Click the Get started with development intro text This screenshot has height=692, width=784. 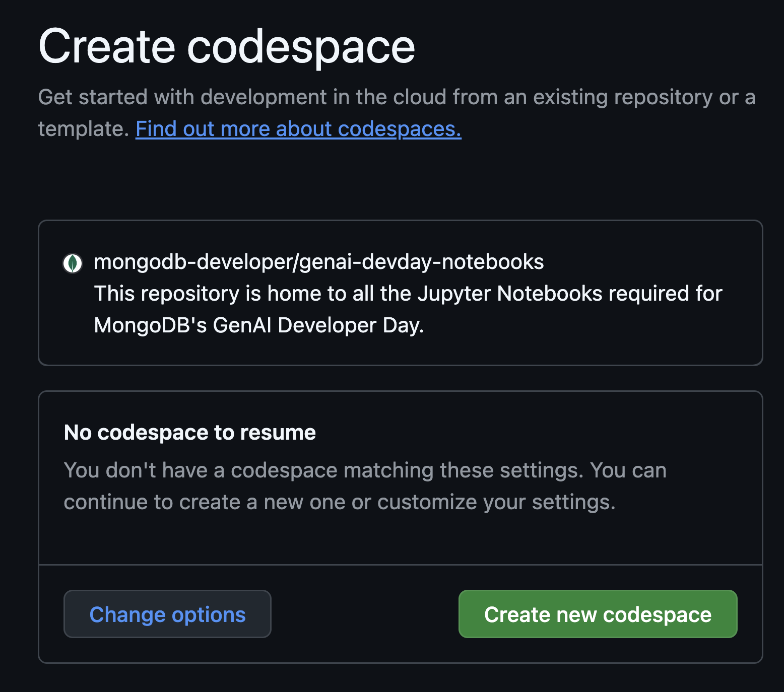396,97
